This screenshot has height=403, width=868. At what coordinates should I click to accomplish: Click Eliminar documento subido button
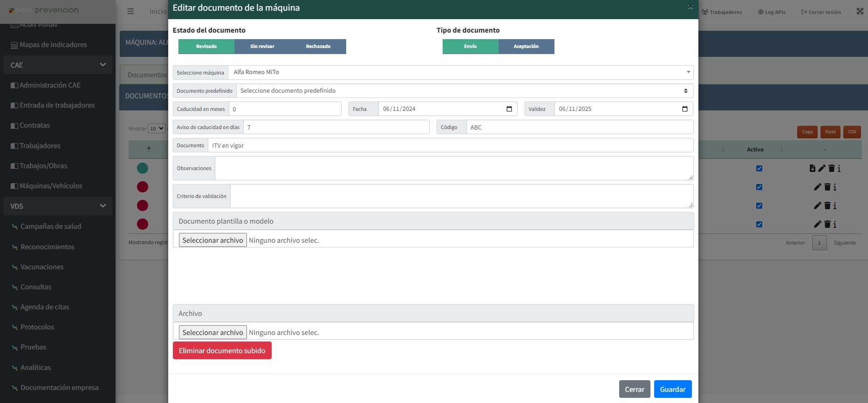pos(222,350)
